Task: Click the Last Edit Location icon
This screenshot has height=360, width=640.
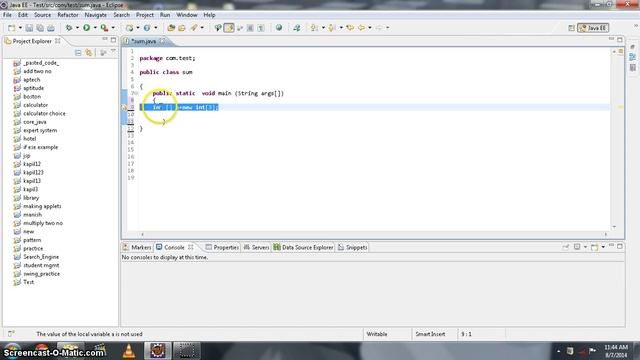Action: point(350,28)
